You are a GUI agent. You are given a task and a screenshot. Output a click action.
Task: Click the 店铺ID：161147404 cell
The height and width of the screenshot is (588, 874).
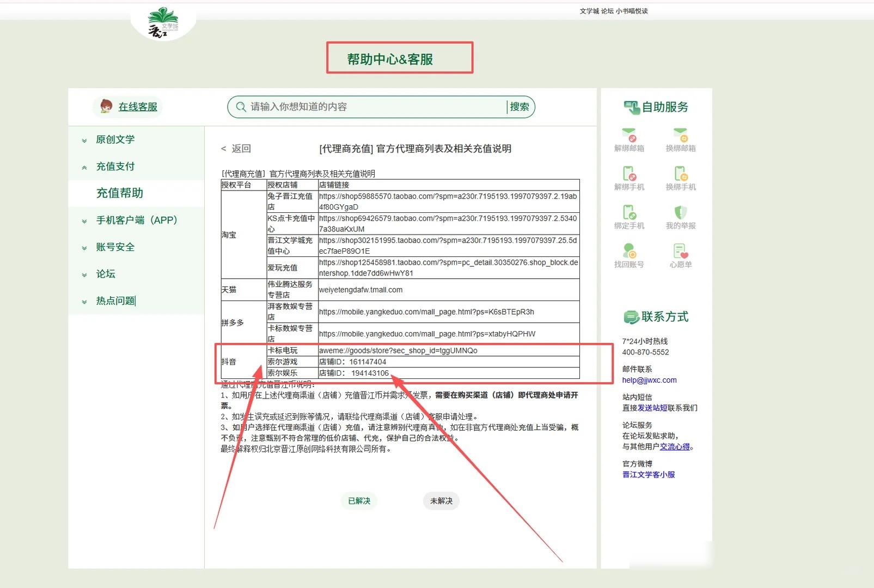click(448, 362)
